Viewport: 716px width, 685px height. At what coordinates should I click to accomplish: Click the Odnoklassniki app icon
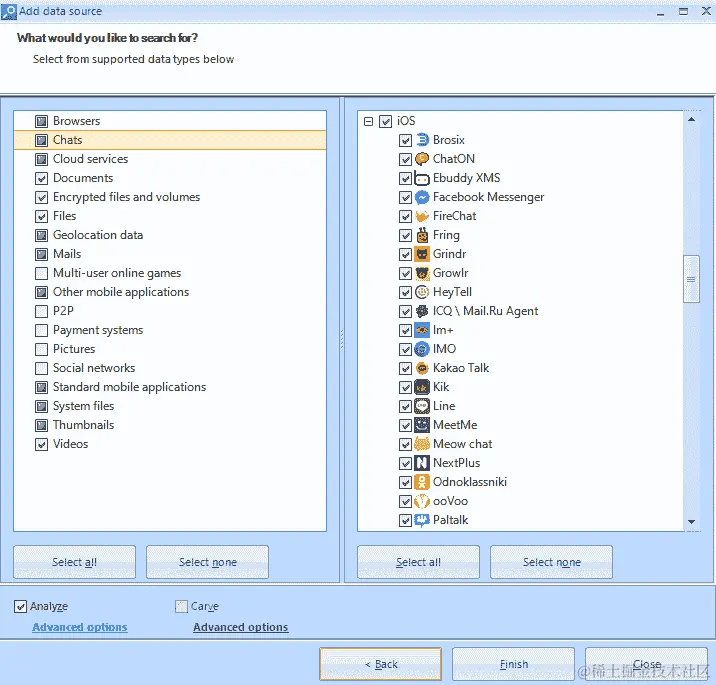(422, 482)
